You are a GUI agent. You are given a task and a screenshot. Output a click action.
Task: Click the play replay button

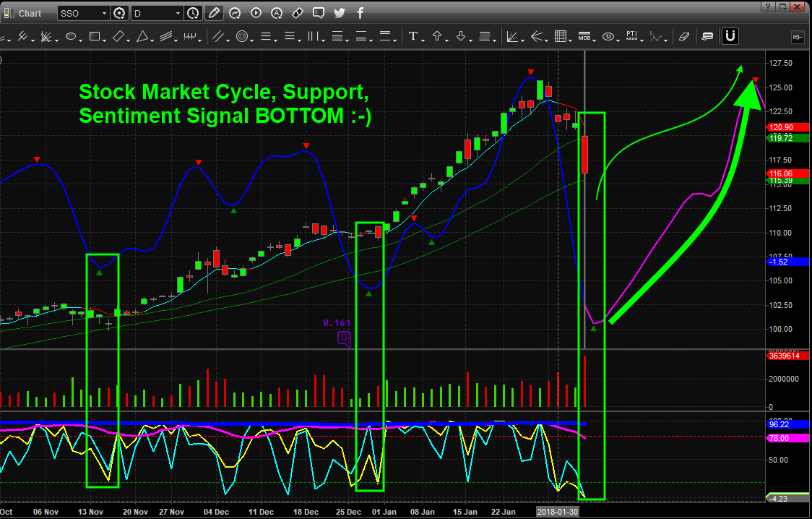[256, 13]
